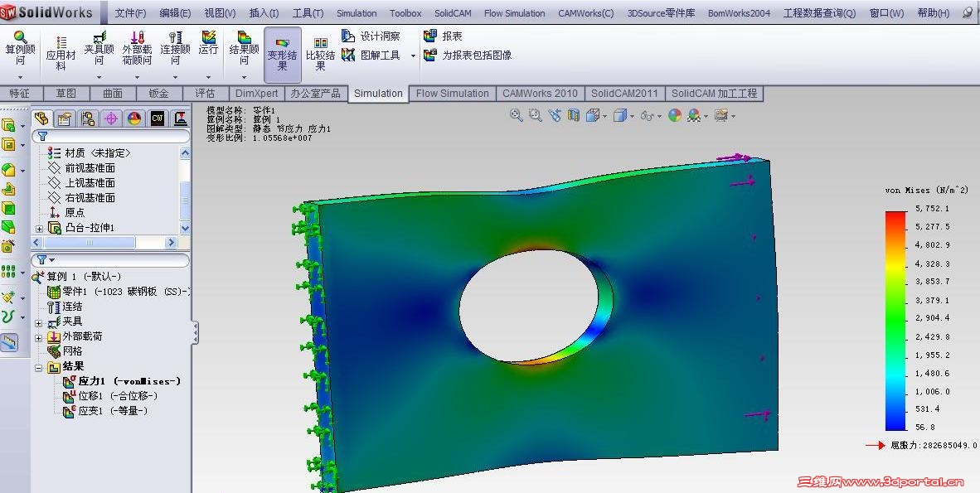Click Previous View icon
Viewport: 980px width, 493px height.
[x=555, y=115]
